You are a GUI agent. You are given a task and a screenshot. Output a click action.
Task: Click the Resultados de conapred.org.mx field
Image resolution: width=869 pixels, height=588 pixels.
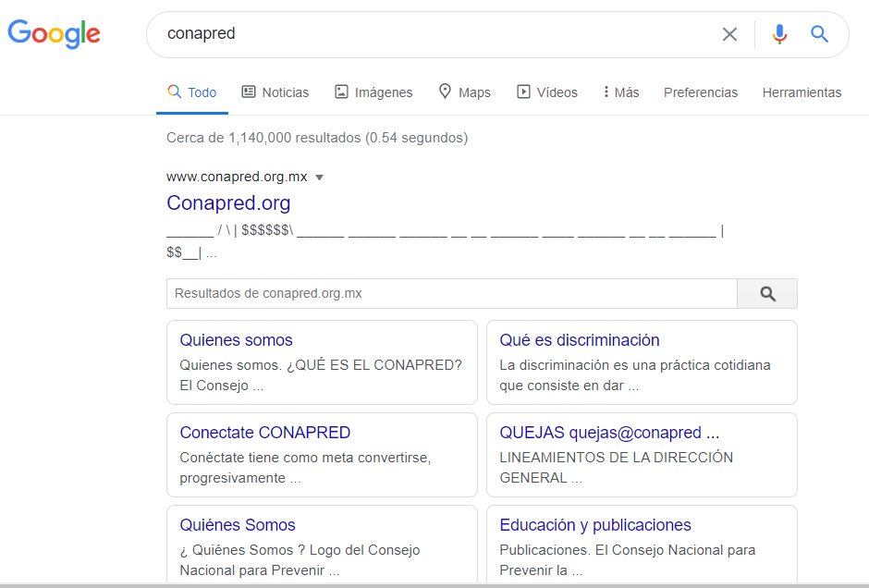coord(451,294)
